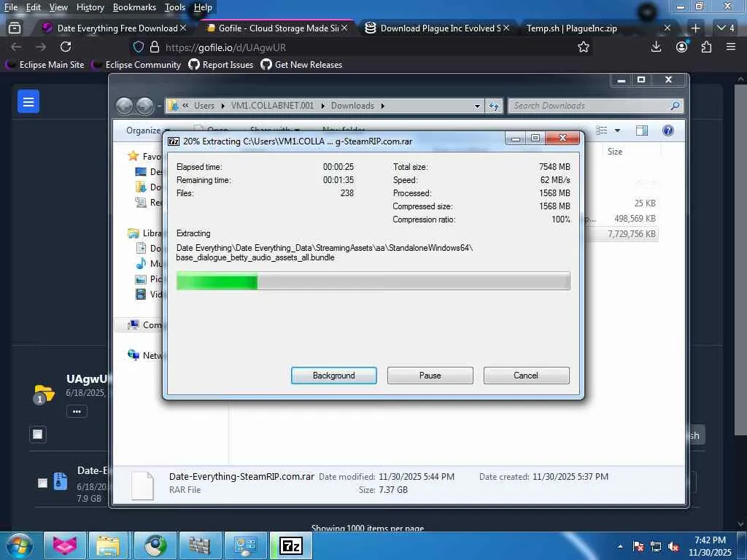Open the View menu
The width and height of the screenshot is (747, 560).
58,7
